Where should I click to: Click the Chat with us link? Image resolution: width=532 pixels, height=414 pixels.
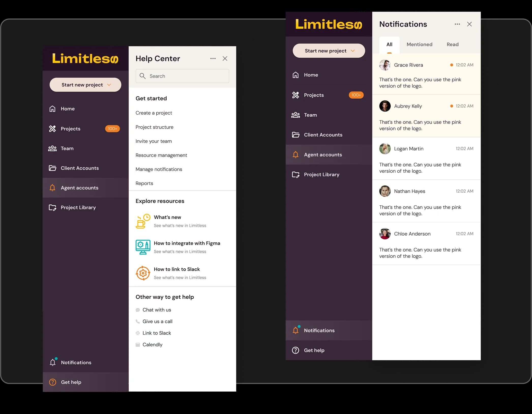(157, 310)
